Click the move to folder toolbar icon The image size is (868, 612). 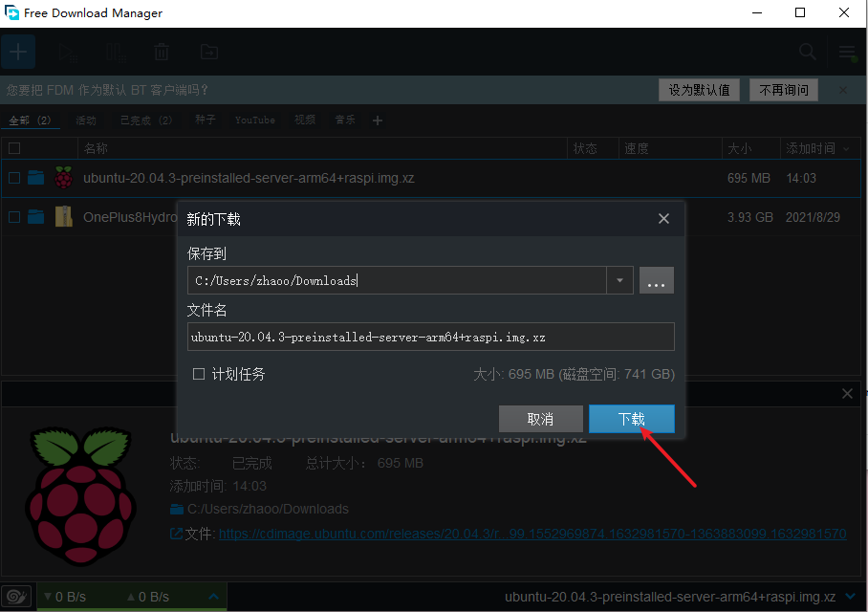tap(209, 52)
